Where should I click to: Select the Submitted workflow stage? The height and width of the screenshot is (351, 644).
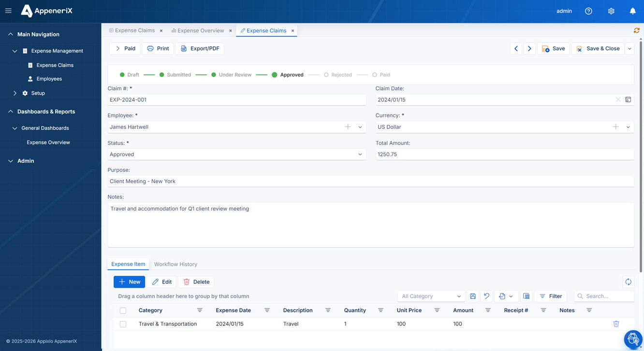coord(175,75)
